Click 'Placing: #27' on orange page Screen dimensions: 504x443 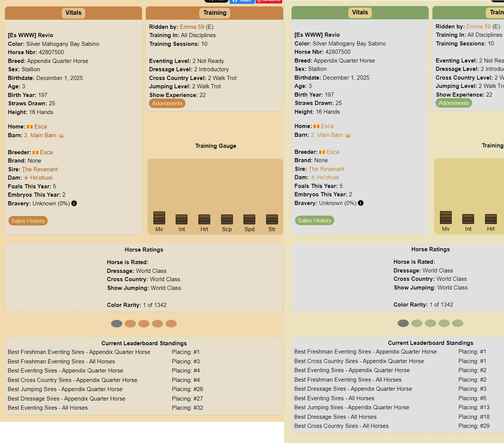[187, 398]
